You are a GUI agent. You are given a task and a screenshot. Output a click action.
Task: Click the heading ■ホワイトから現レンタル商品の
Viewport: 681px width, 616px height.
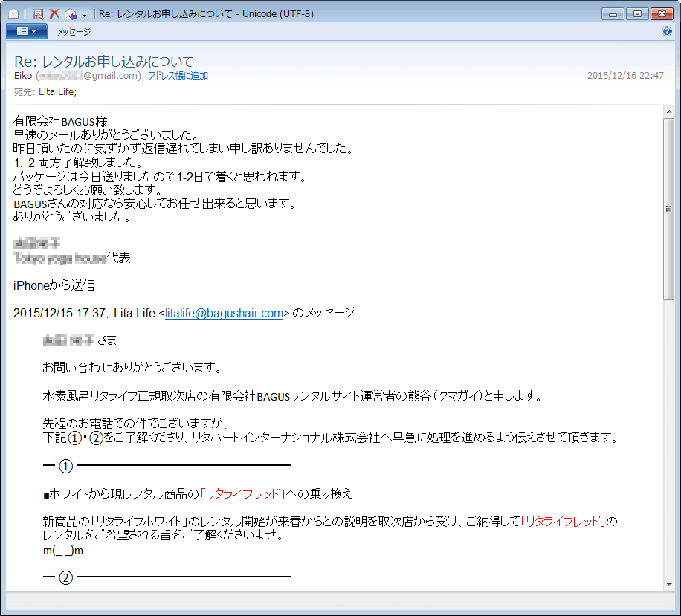tap(122, 494)
